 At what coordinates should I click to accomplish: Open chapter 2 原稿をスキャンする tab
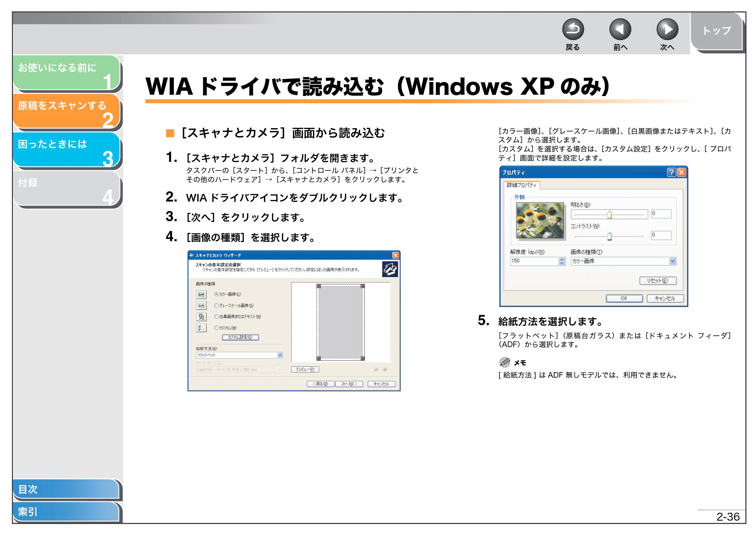[67, 111]
